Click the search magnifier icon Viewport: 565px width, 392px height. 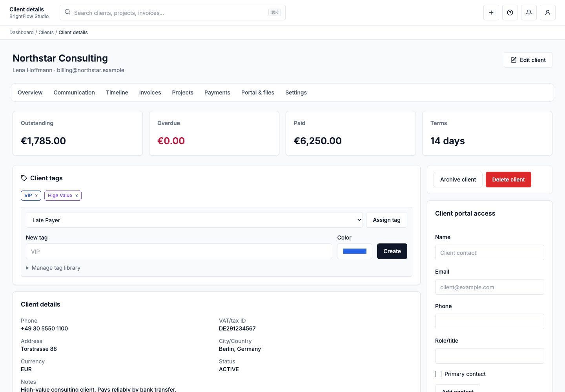coord(67,12)
